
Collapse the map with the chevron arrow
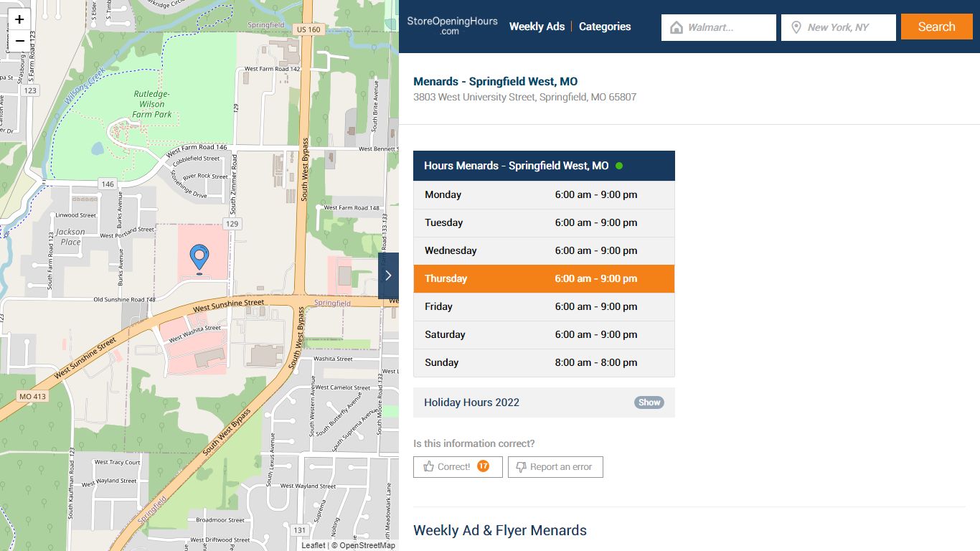pos(388,275)
